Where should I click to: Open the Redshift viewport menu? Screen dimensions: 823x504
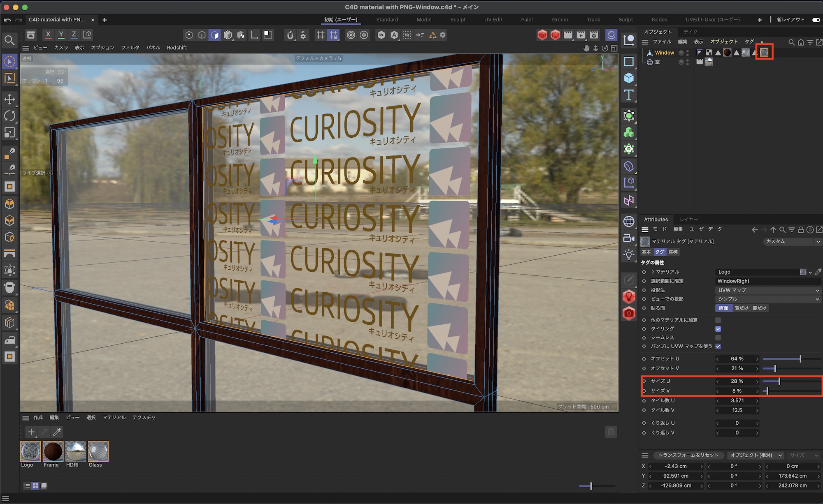(x=177, y=48)
